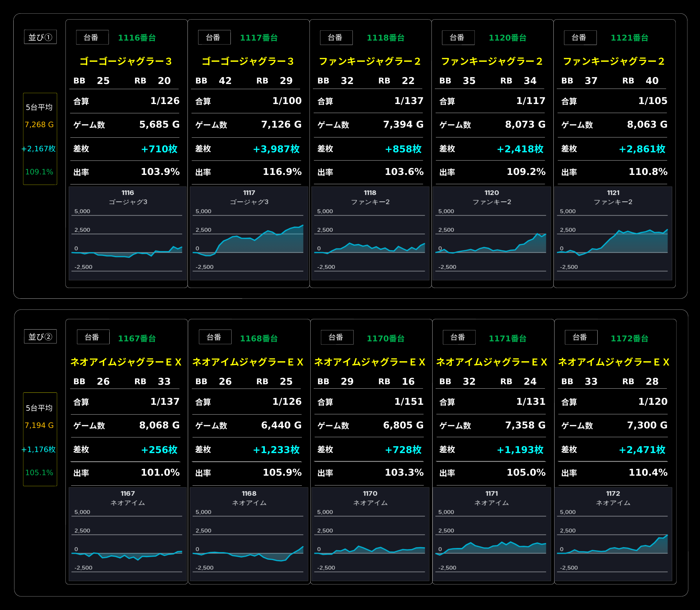Select the +710枚 difference value

coord(159,149)
